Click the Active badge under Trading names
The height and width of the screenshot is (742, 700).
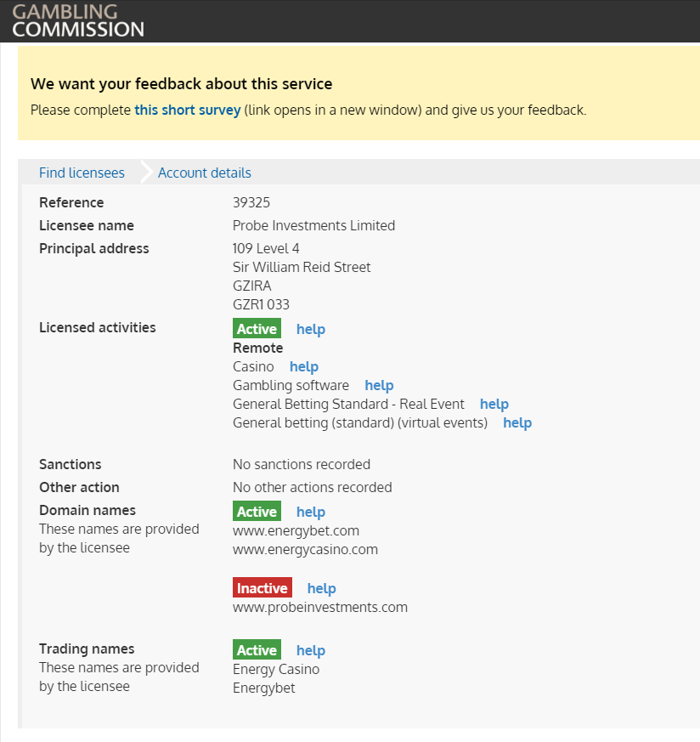point(257,649)
